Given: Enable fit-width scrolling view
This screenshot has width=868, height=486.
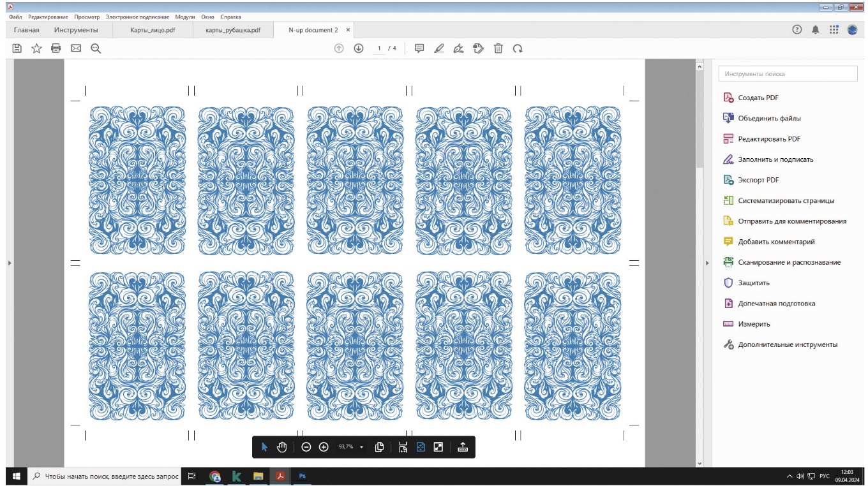Looking at the screenshot, I should [403, 447].
